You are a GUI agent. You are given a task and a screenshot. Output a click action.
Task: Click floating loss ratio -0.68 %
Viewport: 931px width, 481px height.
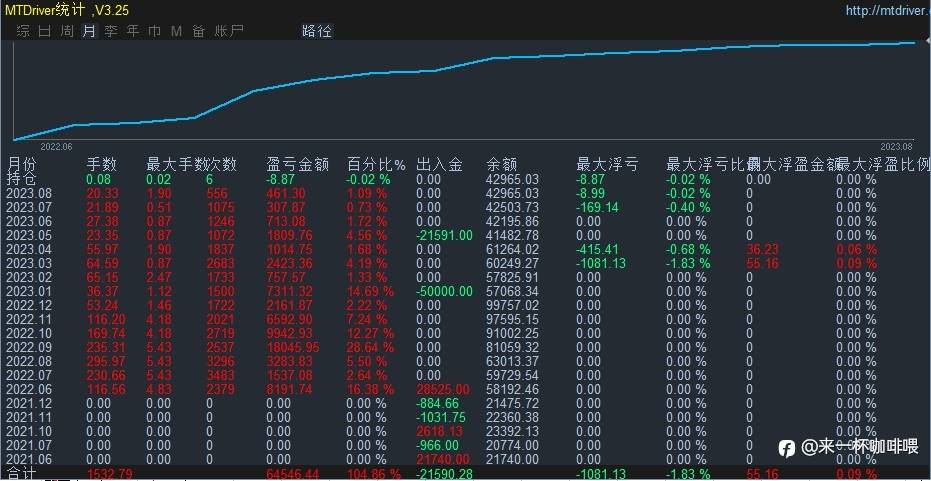point(688,249)
